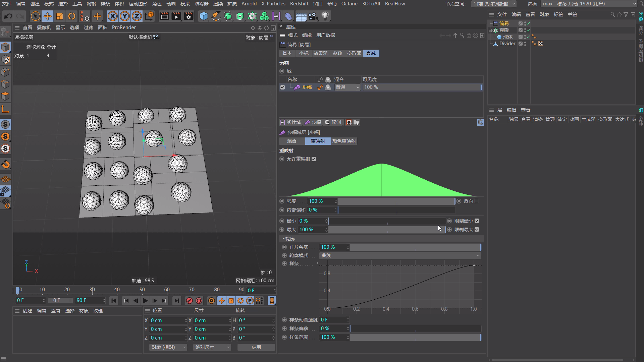This screenshot has width=644, height=362.
Task: Add a Cube primitive object
Action: click(204, 16)
